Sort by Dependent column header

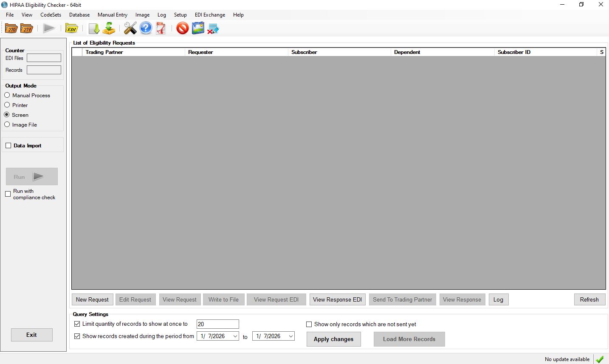[443, 52]
